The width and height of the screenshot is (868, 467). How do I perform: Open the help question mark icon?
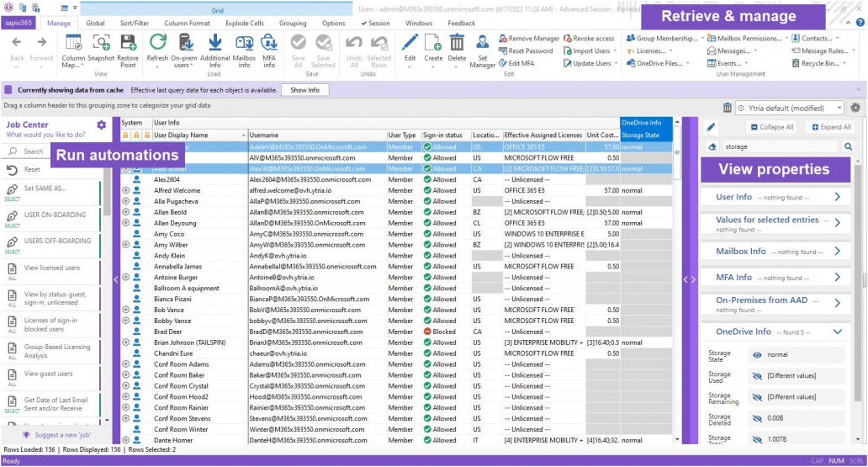point(860,23)
